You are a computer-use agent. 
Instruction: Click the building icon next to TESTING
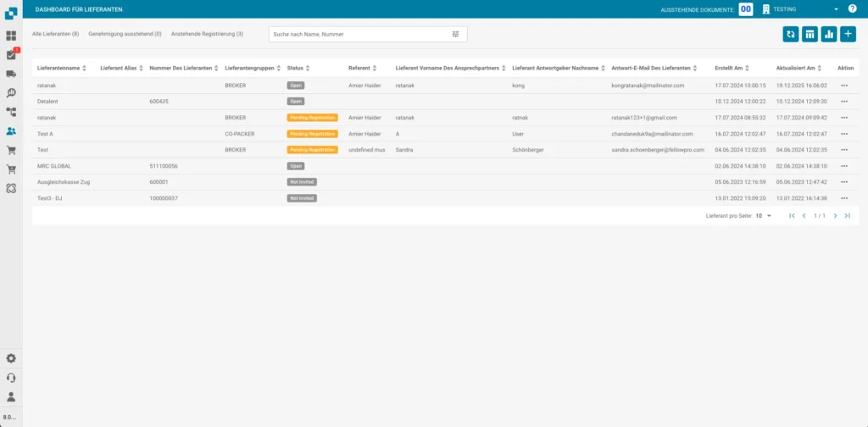[766, 8]
